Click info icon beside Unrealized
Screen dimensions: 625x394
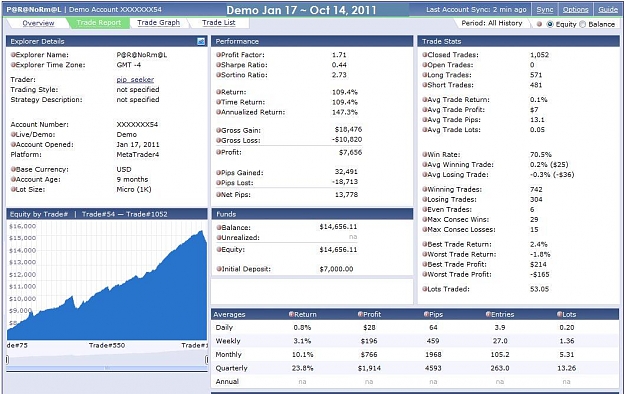coord(218,237)
